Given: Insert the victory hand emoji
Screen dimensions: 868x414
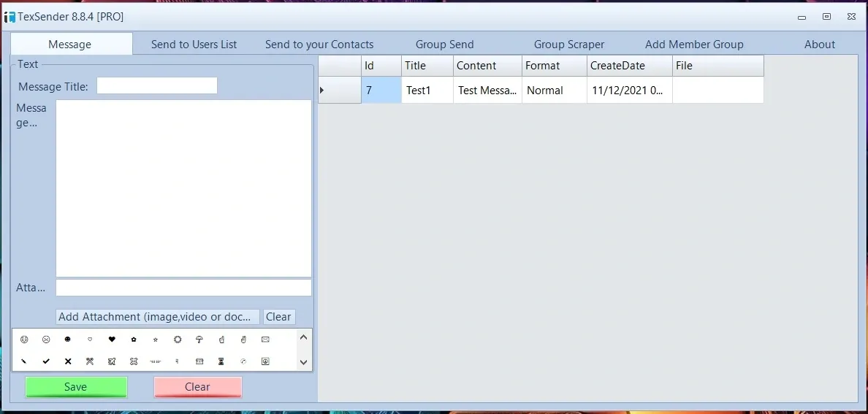Looking at the screenshot, I should [243, 340].
